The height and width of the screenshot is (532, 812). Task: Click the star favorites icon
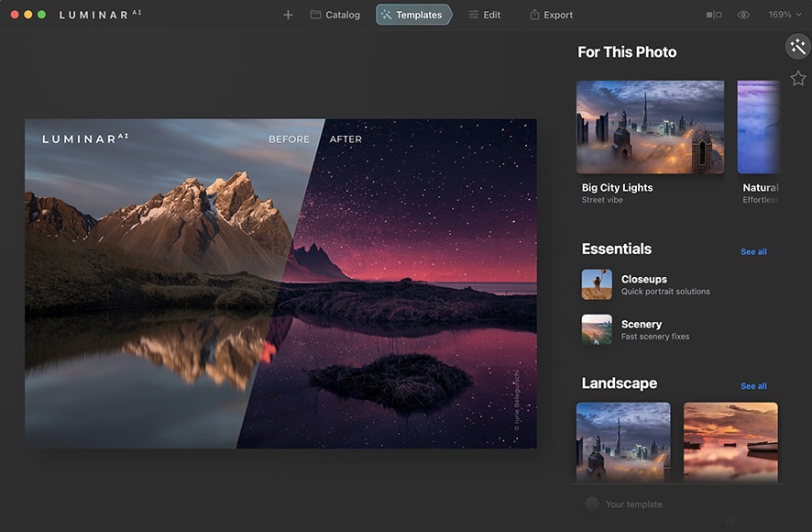798,78
